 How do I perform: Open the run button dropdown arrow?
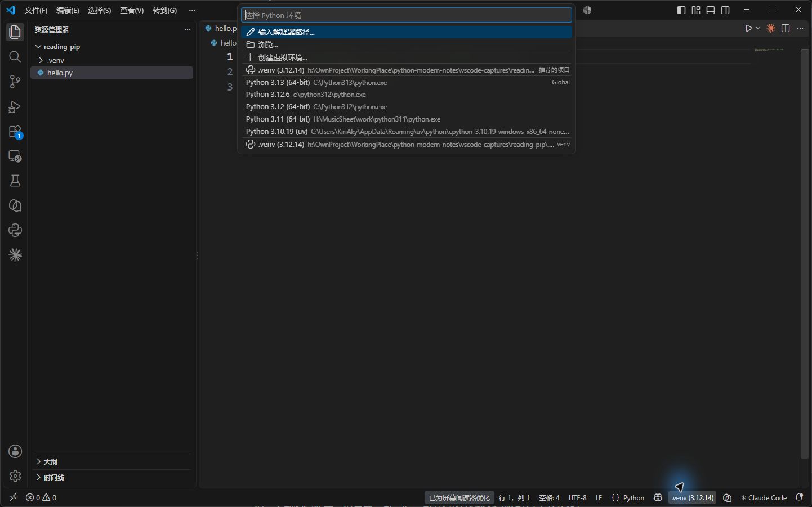758,28
